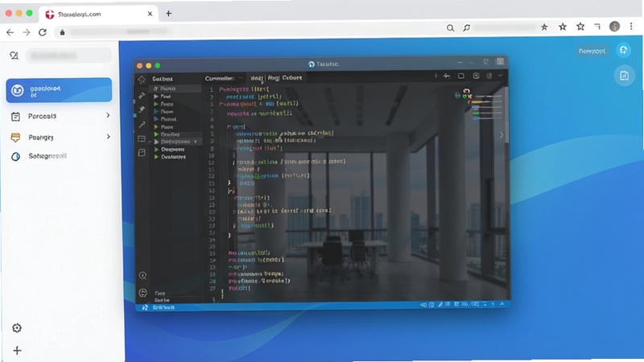Expand the second-to-last file tree row
The height and width of the screenshot is (362, 644).
156,150
